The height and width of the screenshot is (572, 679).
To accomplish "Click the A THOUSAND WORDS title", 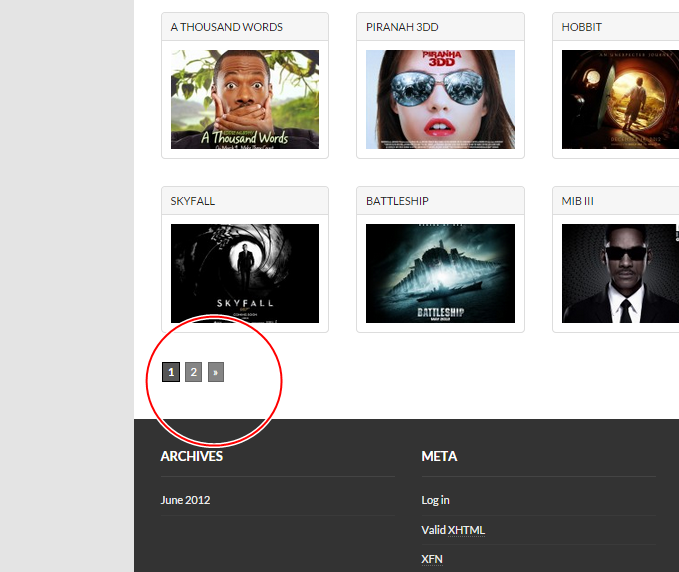I will coord(226,27).
